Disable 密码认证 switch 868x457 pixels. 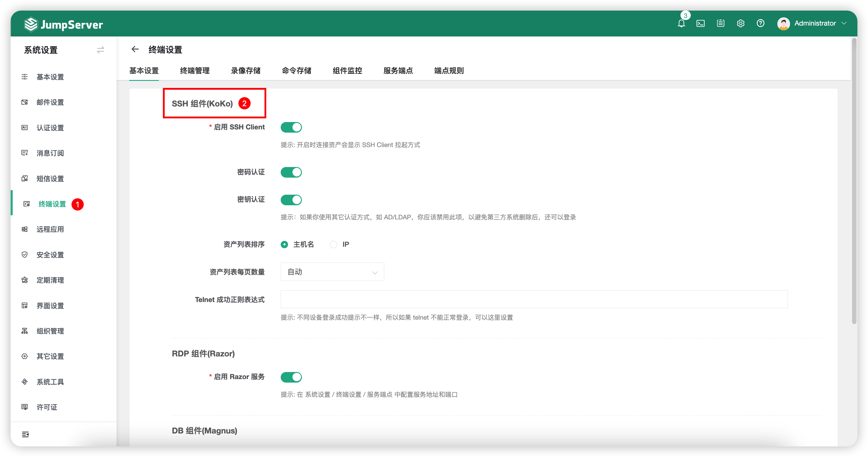291,172
